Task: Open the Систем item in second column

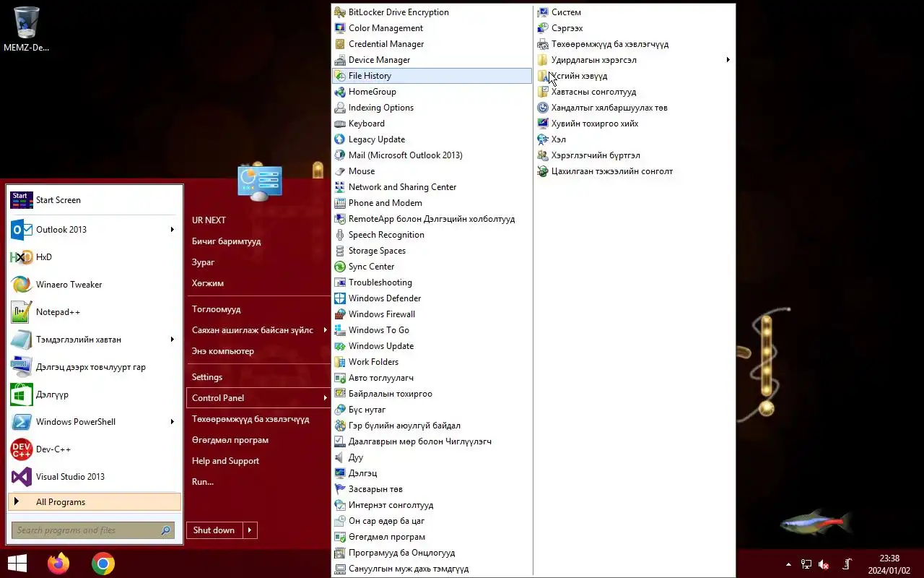Action: pyautogui.click(x=634, y=12)
